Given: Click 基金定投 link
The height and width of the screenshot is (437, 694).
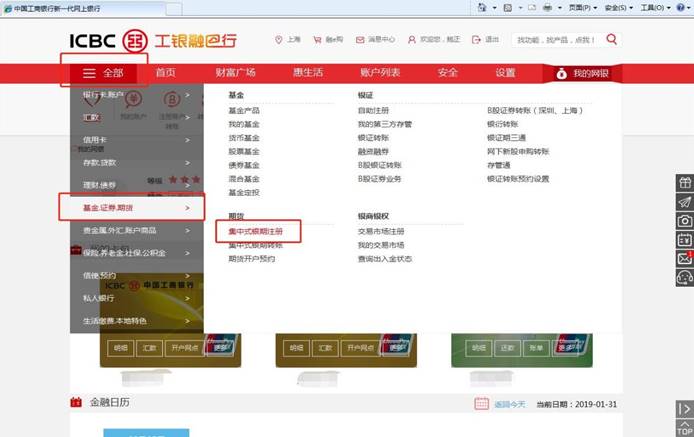Looking at the screenshot, I should tap(244, 193).
